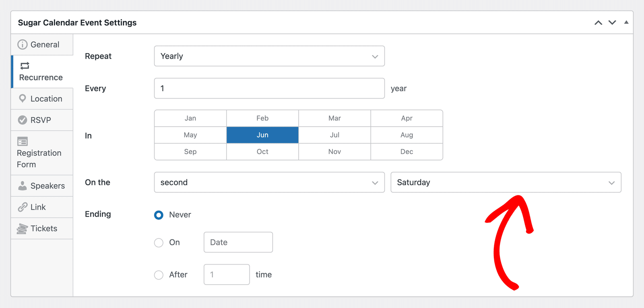Select Feb in the month grid

pyautogui.click(x=262, y=118)
